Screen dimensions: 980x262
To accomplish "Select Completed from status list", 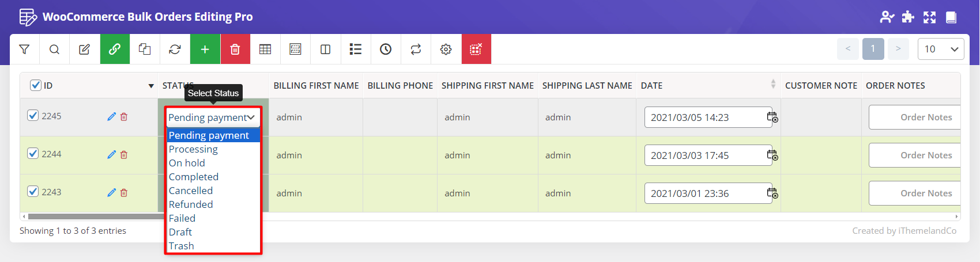I will (x=194, y=177).
